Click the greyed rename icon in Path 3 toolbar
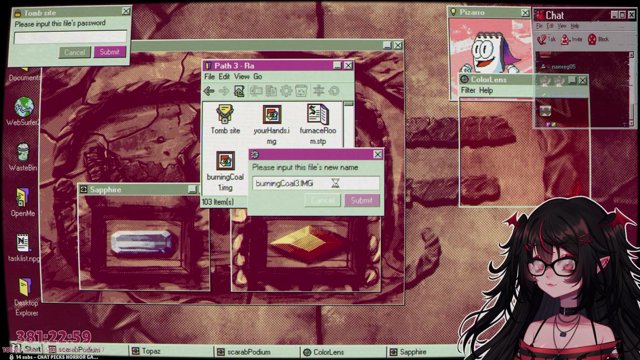 pyautogui.click(x=256, y=91)
